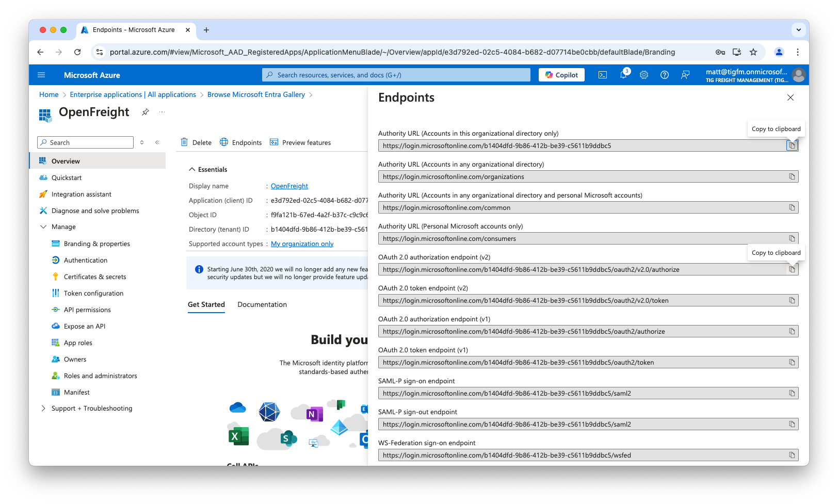Copy the organizations Authority URL to clipboard
This screenshot has width=838, height=504.
(792, 176)
